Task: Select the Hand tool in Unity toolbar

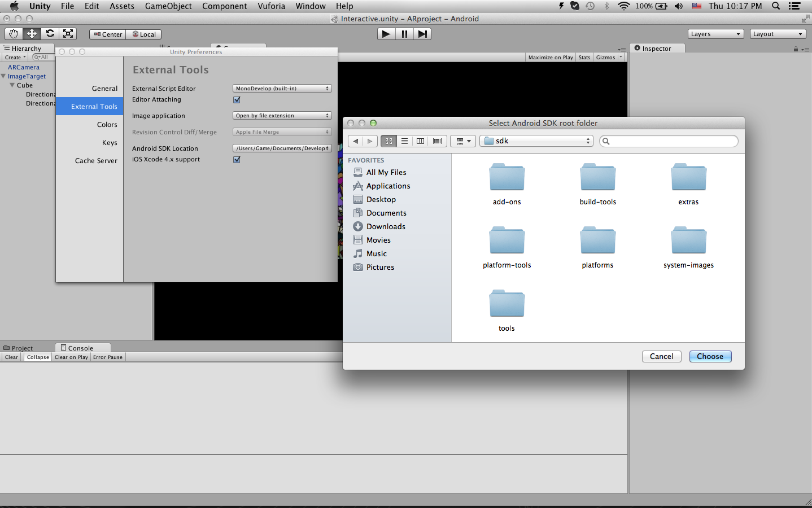Action: point(14,34)
